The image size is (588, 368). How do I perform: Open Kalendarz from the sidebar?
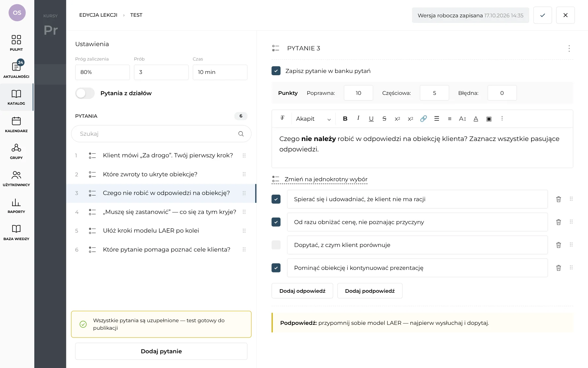coord(16,124)
